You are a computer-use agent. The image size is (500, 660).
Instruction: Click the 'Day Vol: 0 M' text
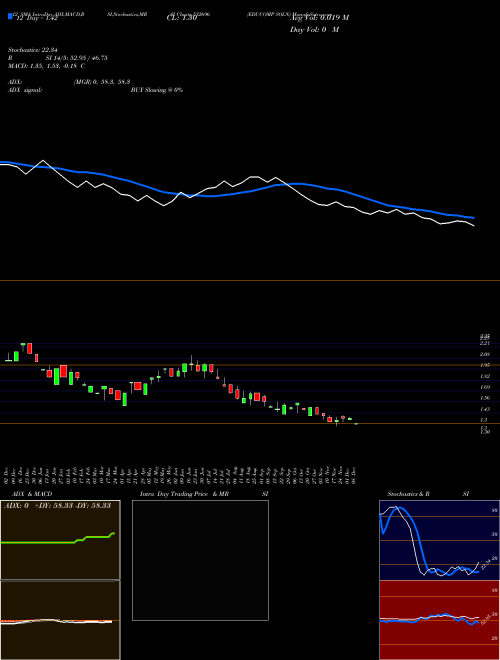[314, 29]
